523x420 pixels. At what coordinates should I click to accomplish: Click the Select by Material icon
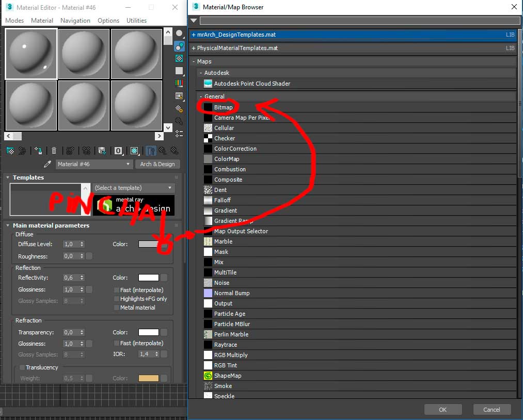[180, 121]
